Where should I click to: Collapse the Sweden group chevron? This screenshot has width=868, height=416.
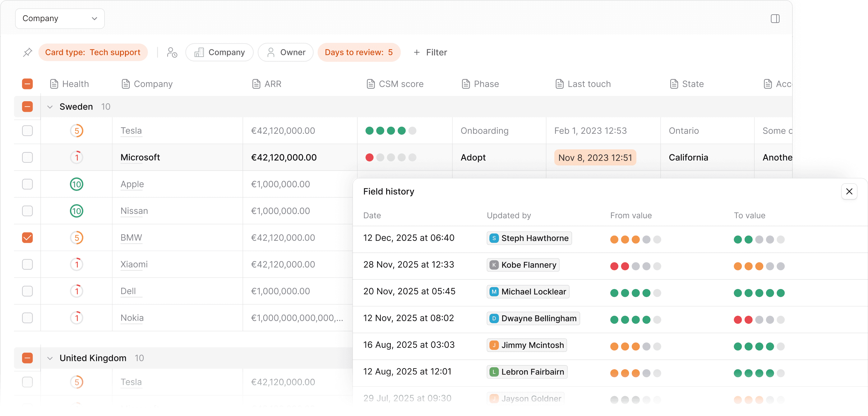[50, 107]
